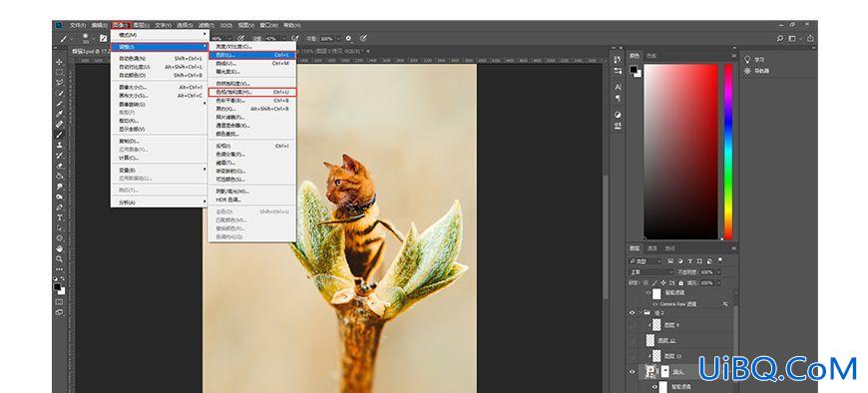Open the blend mode 正常 dropdown
Image resolution: width=868 pixels, height=393 pixels.
coord(651,272)
